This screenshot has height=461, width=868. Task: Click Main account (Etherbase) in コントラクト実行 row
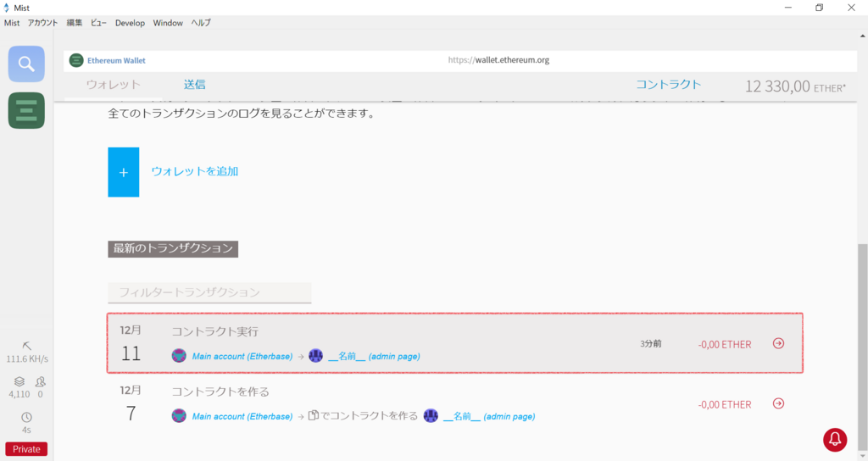click(242, 357)
